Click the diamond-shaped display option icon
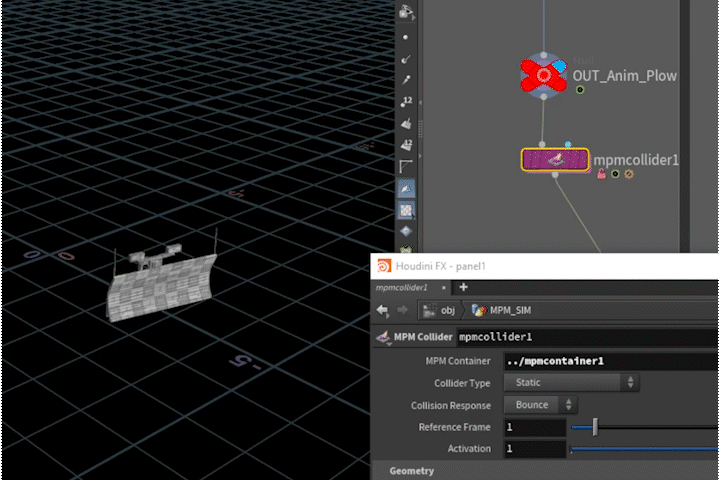This screenshot has width=720, height=480. [406, 231]
